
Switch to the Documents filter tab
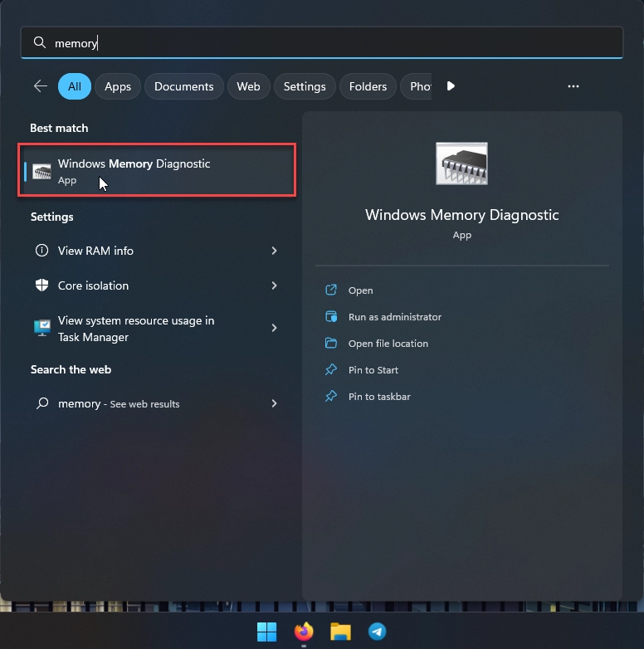pos(183,86)
